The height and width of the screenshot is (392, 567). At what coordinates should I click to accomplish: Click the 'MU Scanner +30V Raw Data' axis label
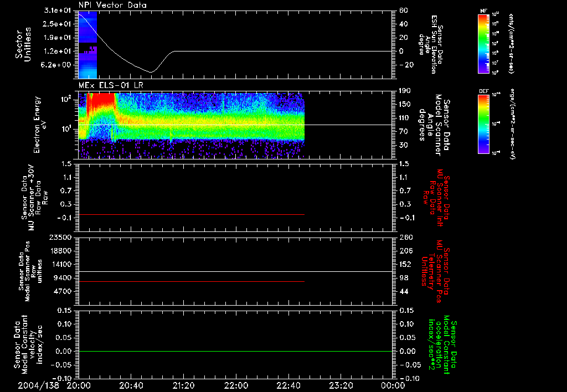34,198
